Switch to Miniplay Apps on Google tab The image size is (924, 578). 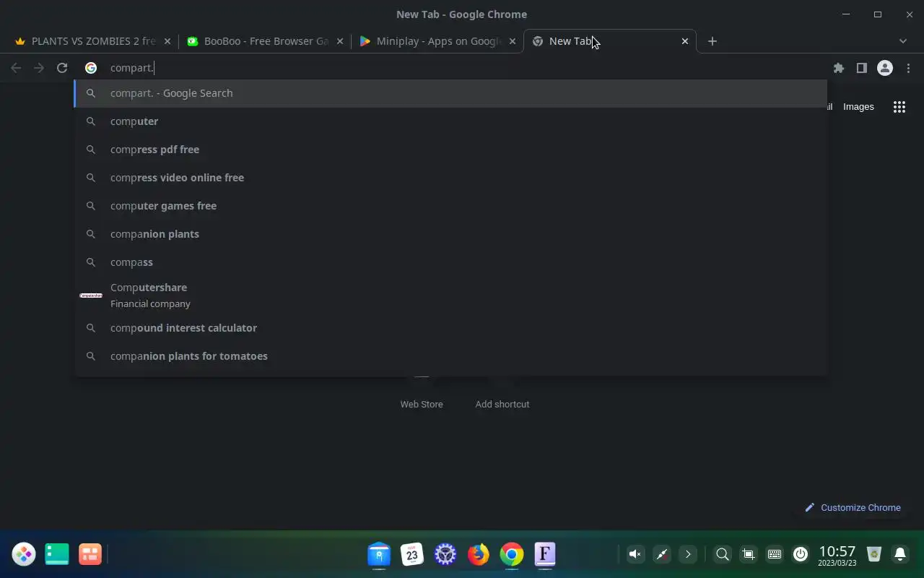click(437, 41)
